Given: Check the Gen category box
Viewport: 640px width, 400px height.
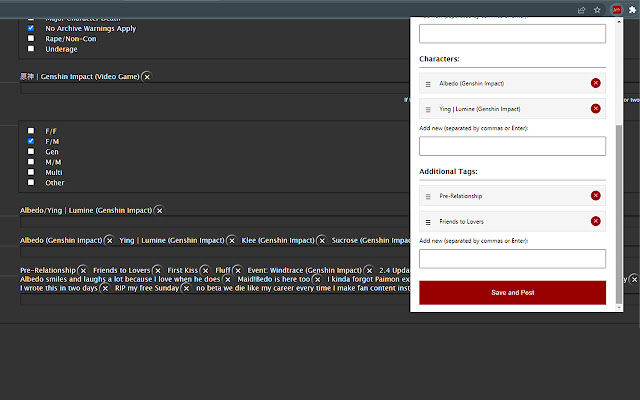Looking at the screenshot, I should click(31, 151).
